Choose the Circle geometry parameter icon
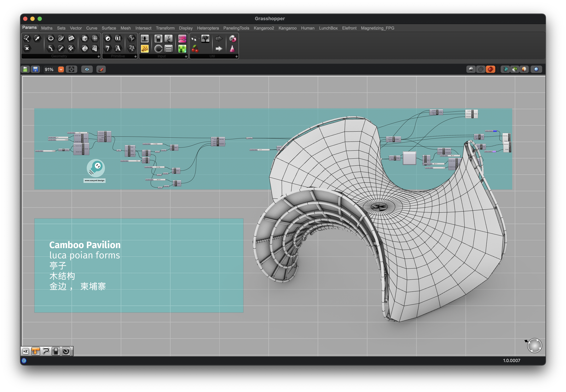This screenshot has height=392, width=566. (51, 38)
